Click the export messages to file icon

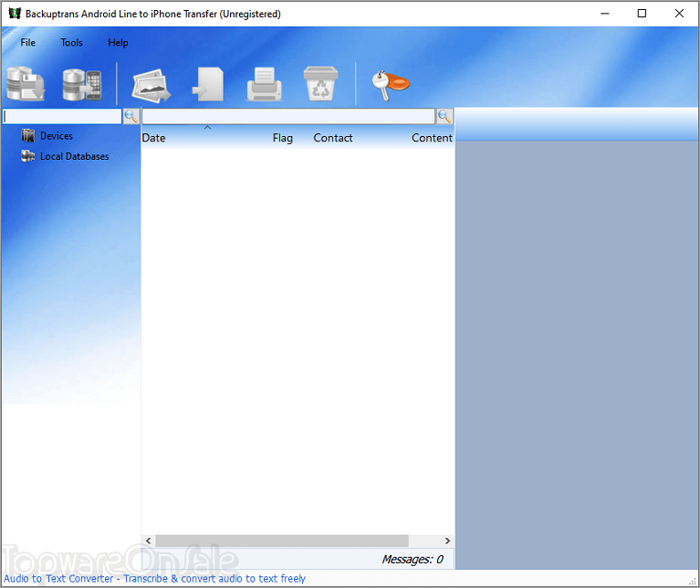point(208,84)
